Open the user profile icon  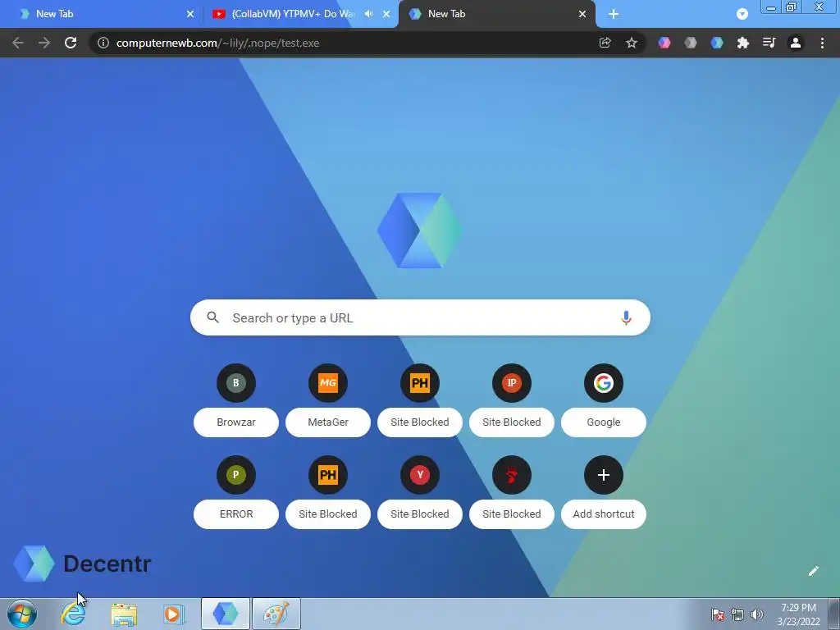[796, 43]
